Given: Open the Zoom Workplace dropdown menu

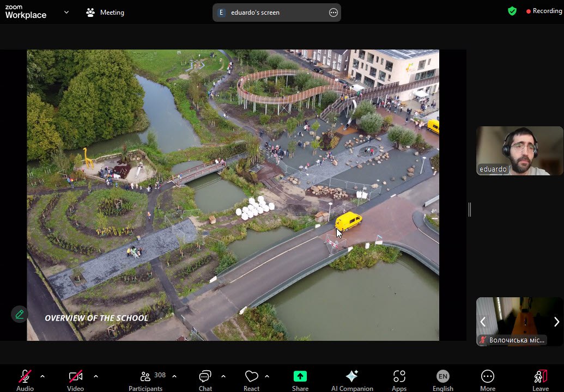Looking at the screenshot, I should [x=66, y=12].
